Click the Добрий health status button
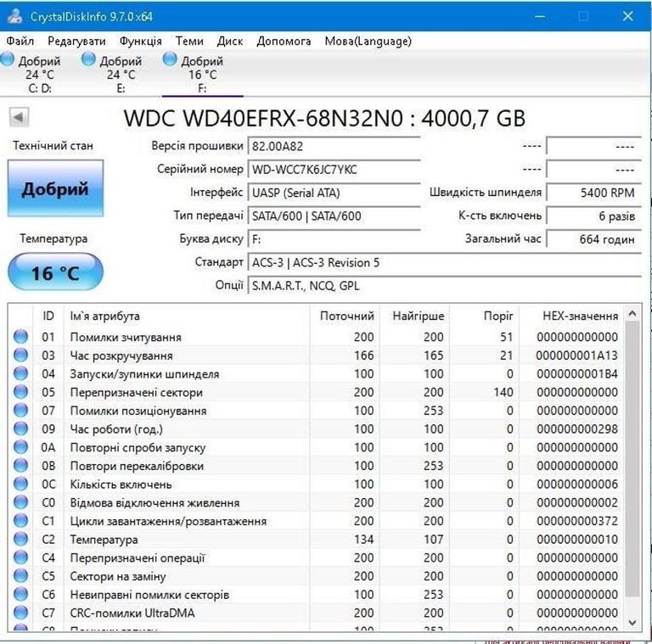 click(x=55, y=188)
